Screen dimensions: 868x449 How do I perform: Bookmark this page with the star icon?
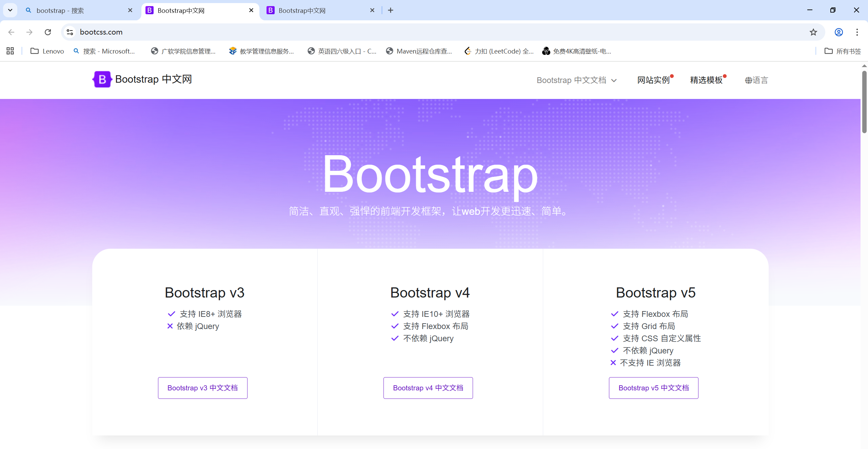(813, 32)
